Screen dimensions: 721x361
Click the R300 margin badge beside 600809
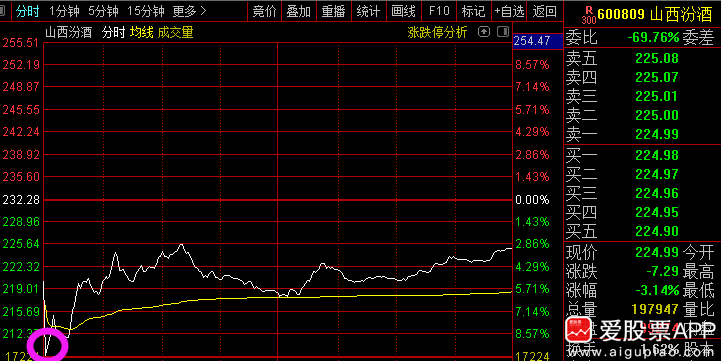click(x=588, y=14)
